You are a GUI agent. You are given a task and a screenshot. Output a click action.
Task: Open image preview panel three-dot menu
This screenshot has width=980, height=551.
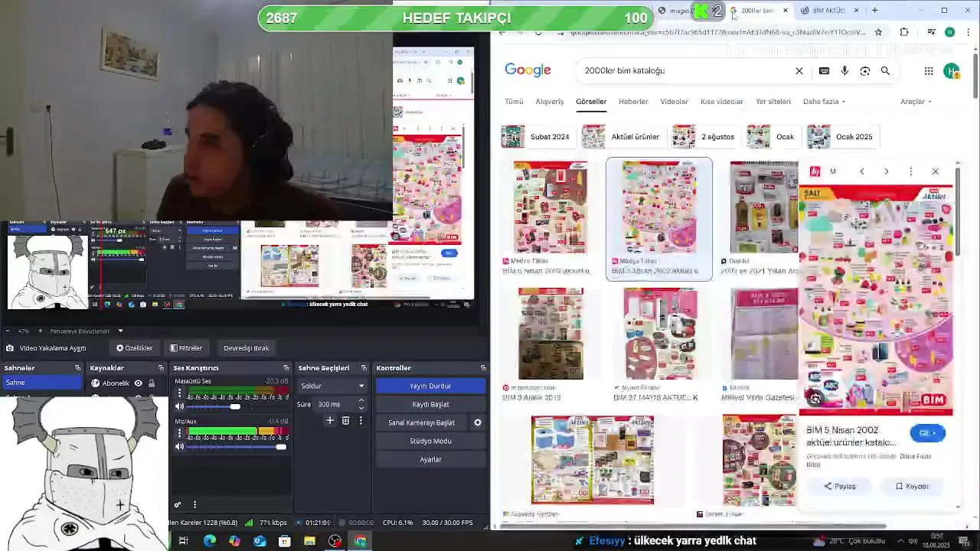tap(911, 171)
